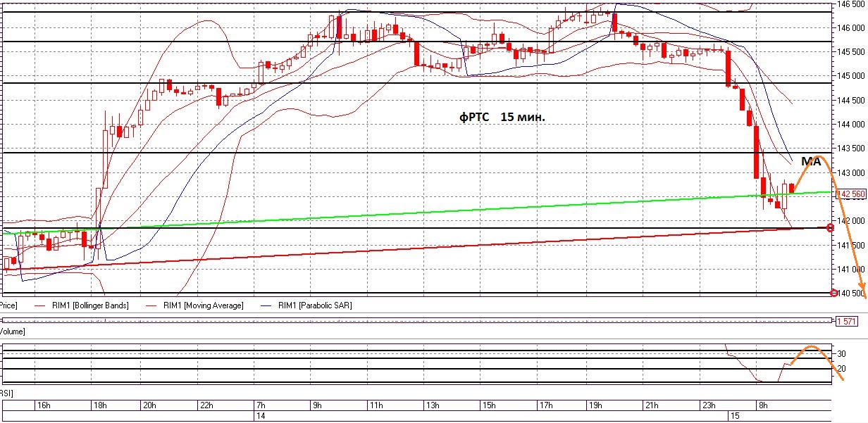Screen dimensions: 868x423
Task: Click the RSI level 20 label
Action: tap(841, 369)
